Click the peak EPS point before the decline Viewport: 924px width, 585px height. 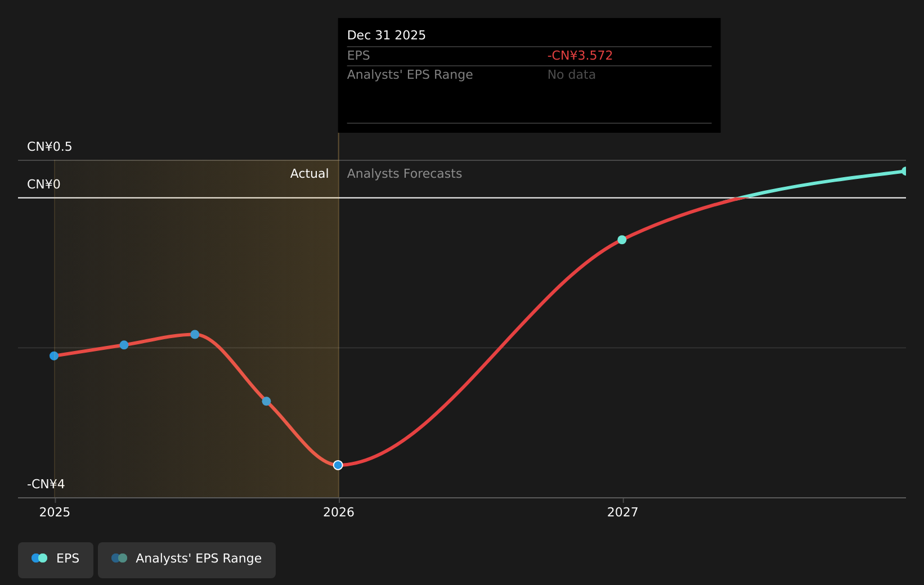pos(195,334)
